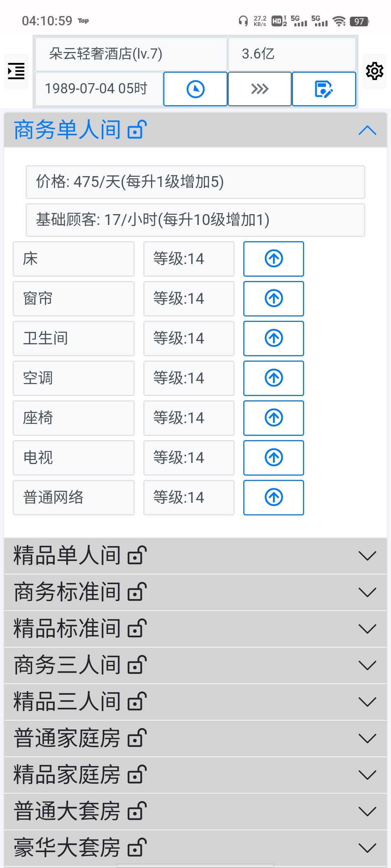Collapse the 商务单人间 section
This screenshot has height=868, width=391.
click(367, 130)
